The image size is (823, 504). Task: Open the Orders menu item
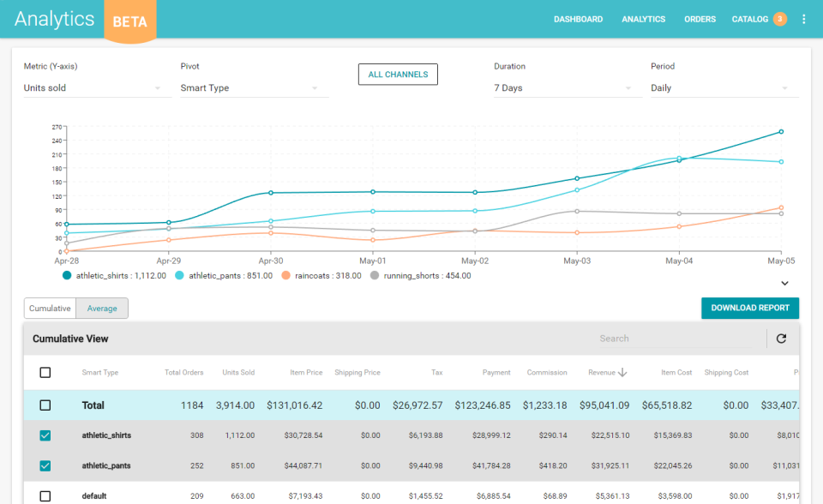(700, 19)
